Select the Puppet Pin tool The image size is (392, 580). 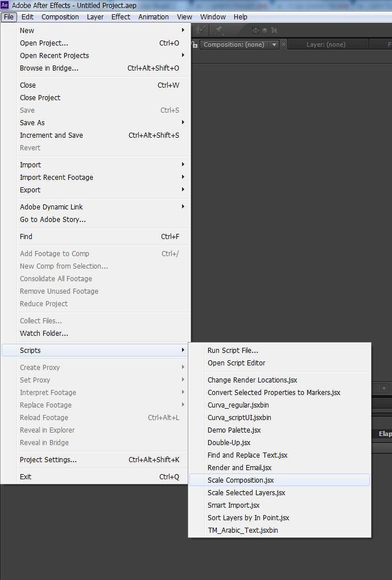pos(218,30)
